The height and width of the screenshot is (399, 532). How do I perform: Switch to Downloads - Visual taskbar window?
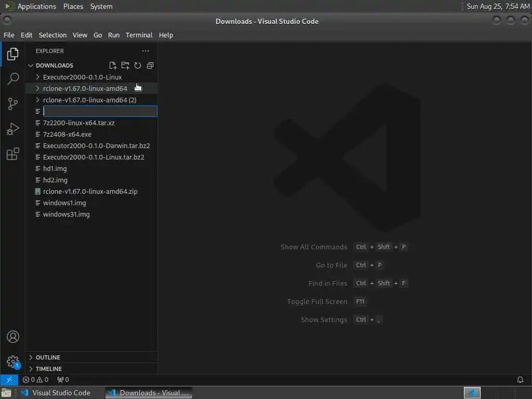(148, 393)
